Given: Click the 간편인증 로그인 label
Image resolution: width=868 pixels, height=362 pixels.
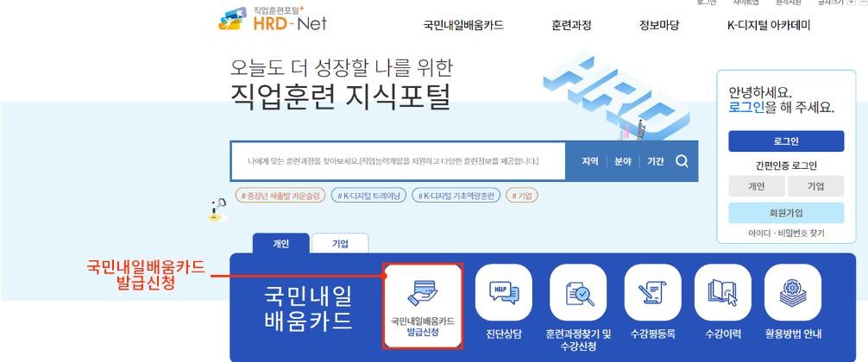Looking at the screenshot, I should click(x=786, y=165).
